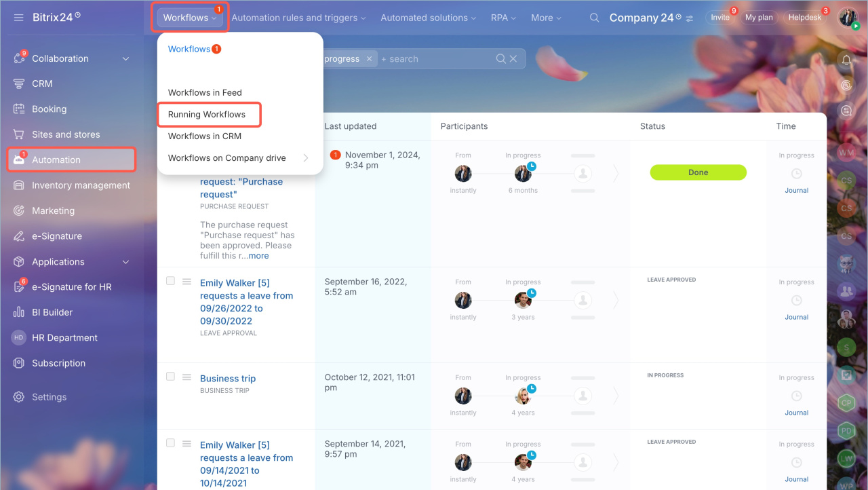This screenshot has height=490, width=868.
Task: Open row menu for leave 09/26/2022
Action: (187, 282)
